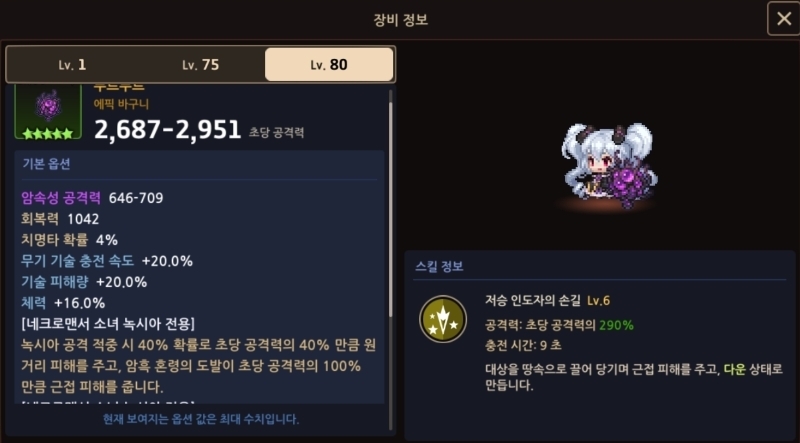
Task: Click the 체력 +16.0% stat row
Action: tap(63, 303)
